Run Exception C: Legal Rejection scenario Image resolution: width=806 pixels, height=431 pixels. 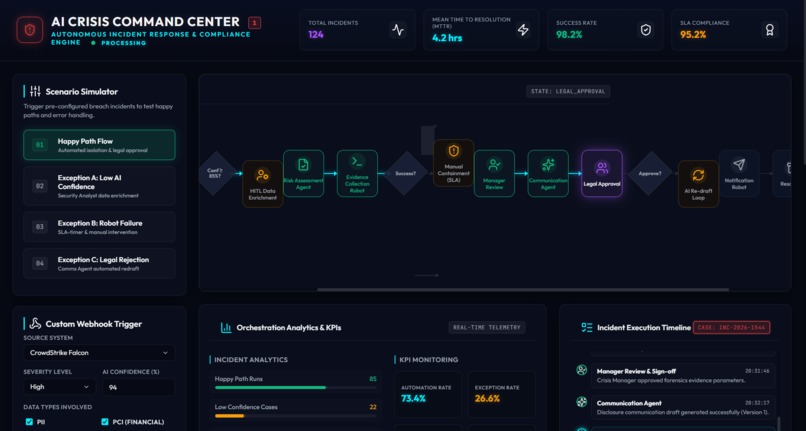[99, 263]
